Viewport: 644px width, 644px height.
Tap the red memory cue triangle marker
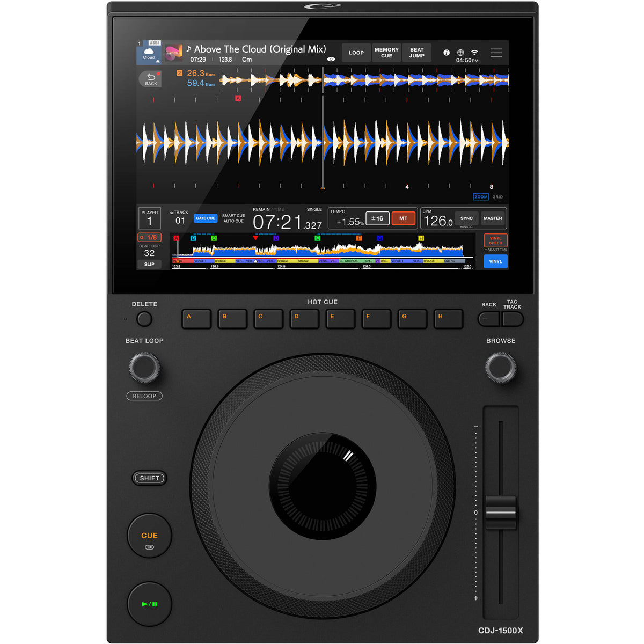255,238
